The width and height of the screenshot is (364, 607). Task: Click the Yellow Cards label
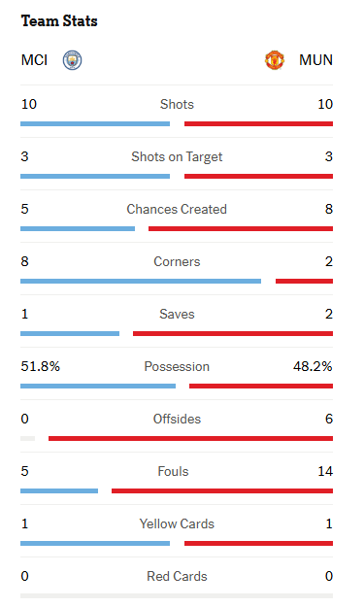pos(177,523)
